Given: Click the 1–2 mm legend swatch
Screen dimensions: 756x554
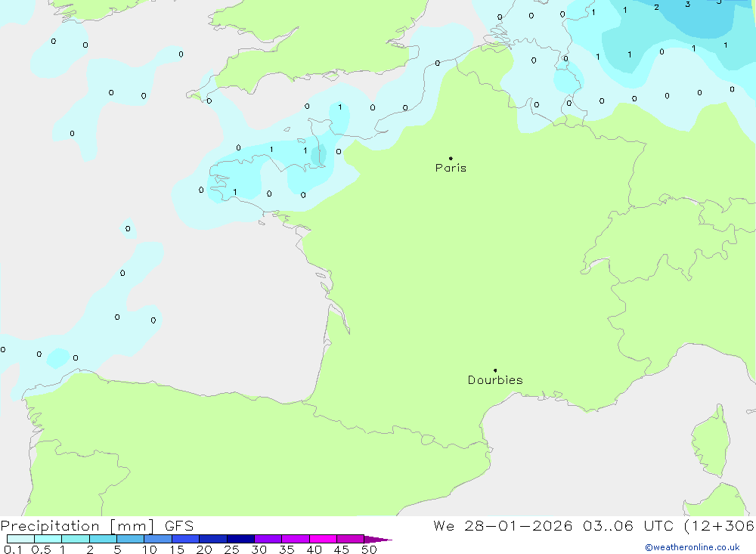Looking at the screenshot, I should [76, 539].
